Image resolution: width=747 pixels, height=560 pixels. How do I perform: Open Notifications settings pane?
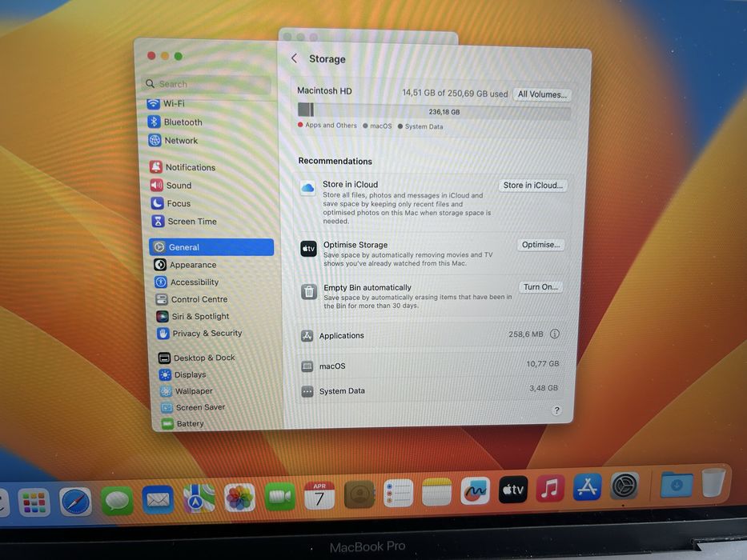click(183, 167)
